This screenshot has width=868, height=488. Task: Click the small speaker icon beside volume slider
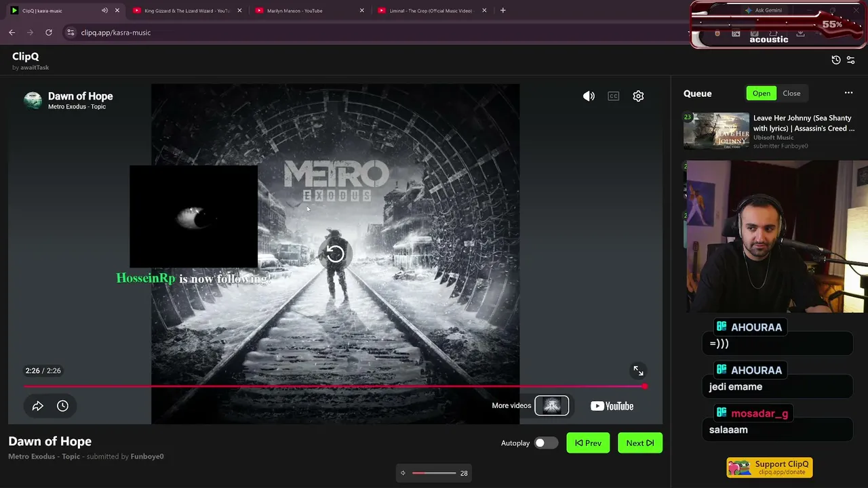tap(403, 473)
